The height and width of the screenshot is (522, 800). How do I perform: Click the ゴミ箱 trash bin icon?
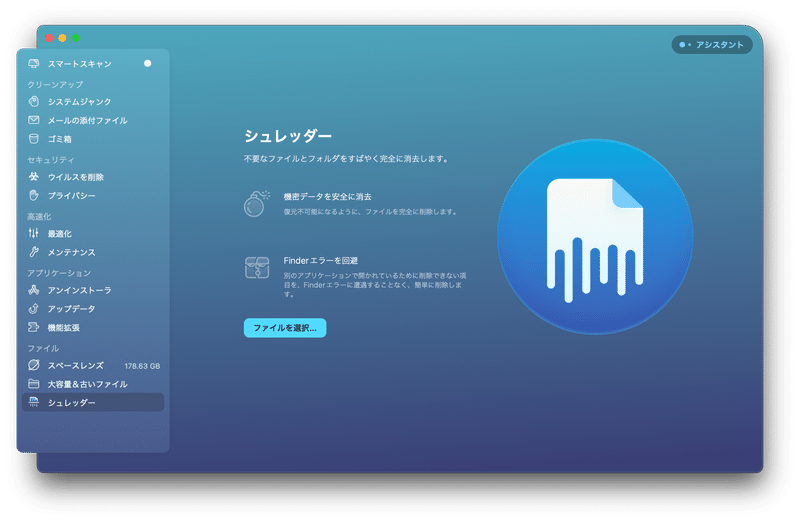coord(34,139)
